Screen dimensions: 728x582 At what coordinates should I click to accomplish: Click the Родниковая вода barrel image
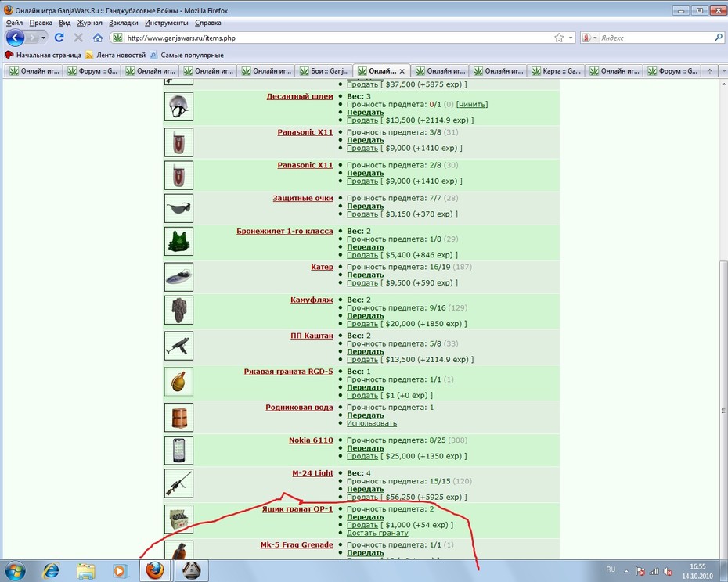pyautogui.click(x=178, y=417)
